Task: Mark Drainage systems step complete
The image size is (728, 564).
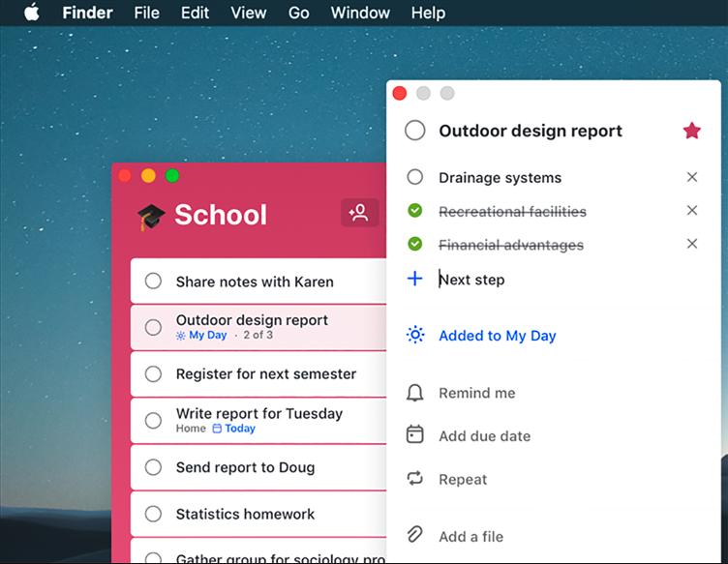Action: tap(414, 177)
